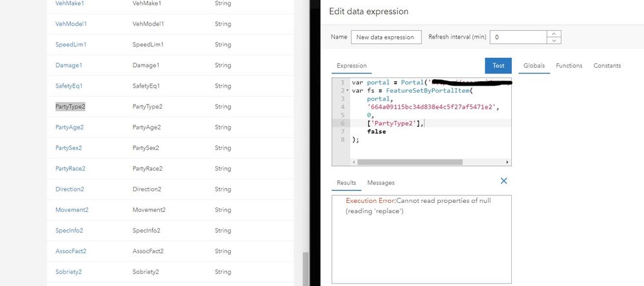
Task: Open the Messages tab
Action: pyautogui.click(x=380, y=183)
